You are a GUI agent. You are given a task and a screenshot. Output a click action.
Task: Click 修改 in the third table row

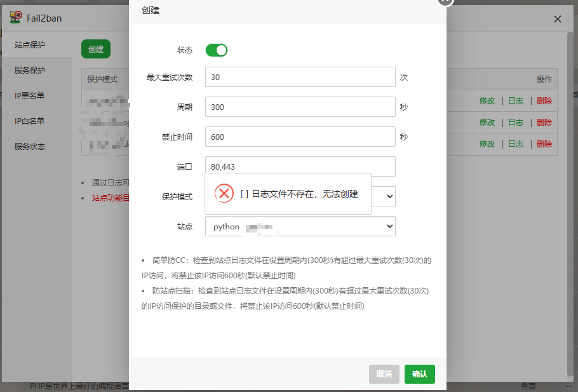[x=487, y=144]
